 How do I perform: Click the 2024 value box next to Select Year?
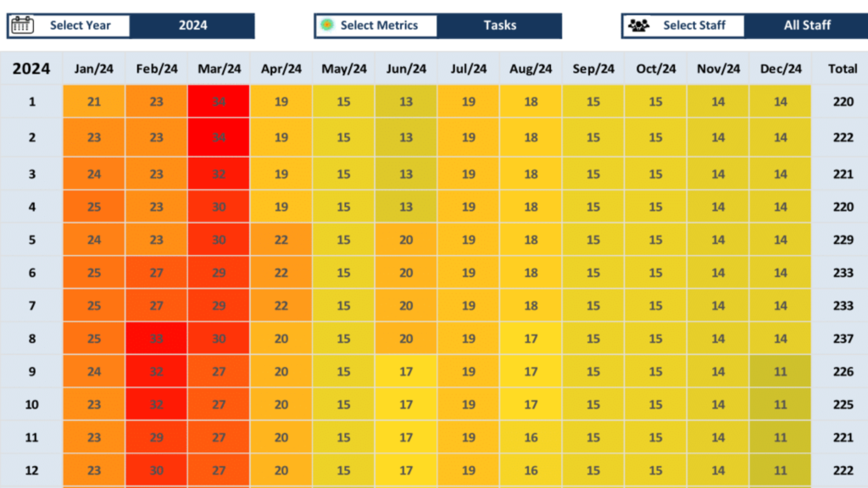pyautogui.click(x=192, y=25)
